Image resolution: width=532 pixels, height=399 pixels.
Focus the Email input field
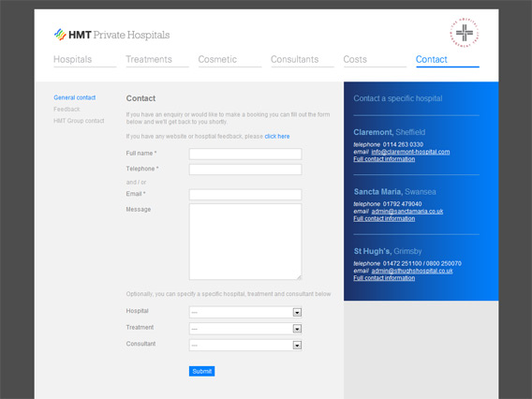pyautogui.click(x=245, y=195)
